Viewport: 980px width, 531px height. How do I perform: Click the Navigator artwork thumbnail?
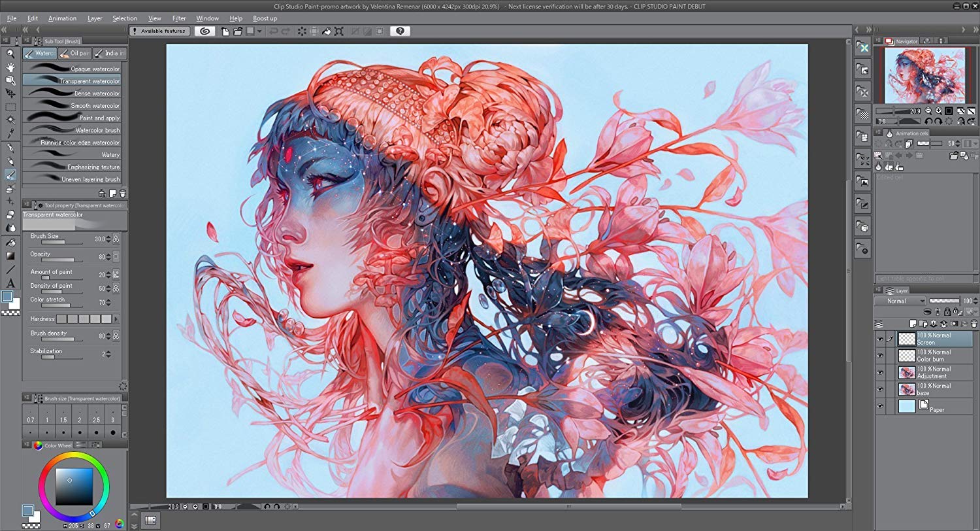point(923,74)
